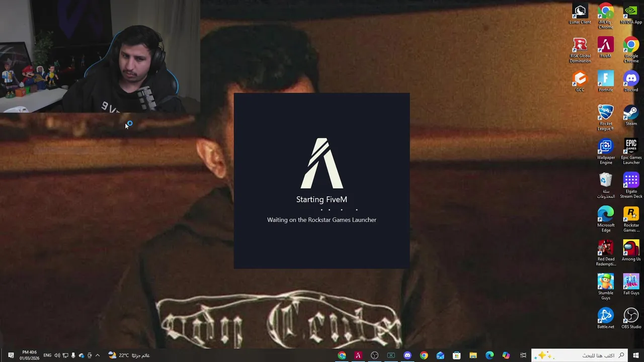Select the Rocket League desktop icon
The width and height of the screenshot is (644, 362).
606,118
